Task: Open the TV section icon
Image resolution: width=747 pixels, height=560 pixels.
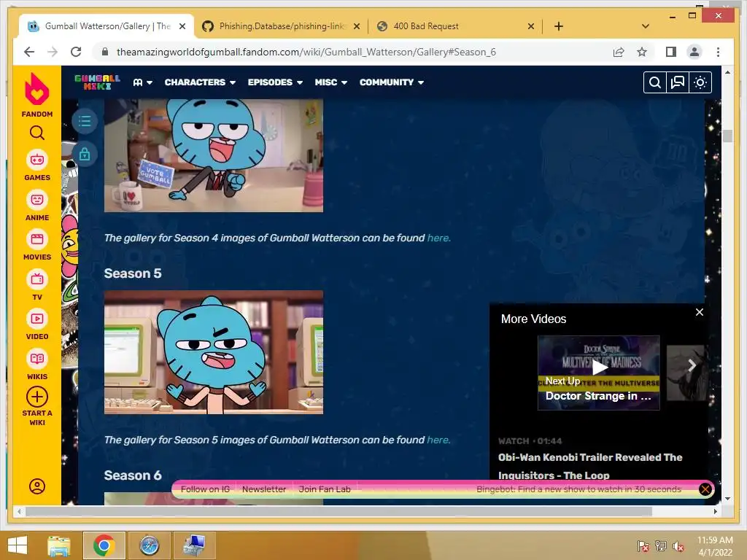Action: pyautogui.click(x=36, y=279)
